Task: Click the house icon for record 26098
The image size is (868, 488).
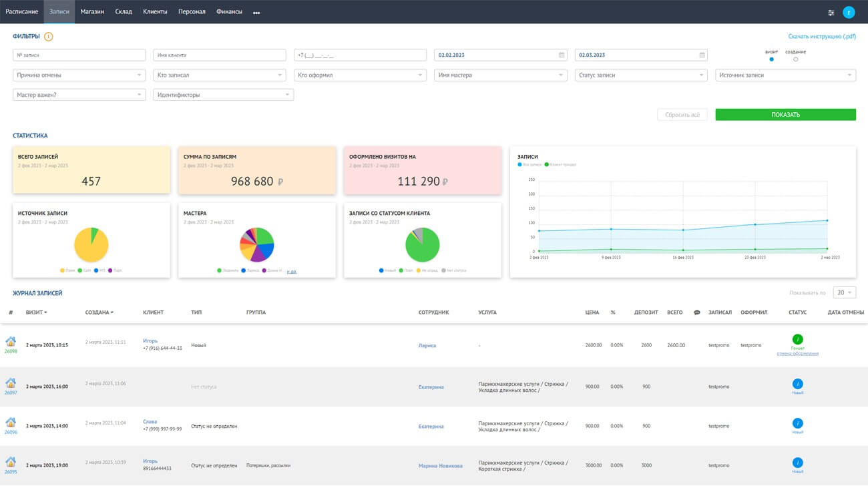Action: (x=11, y=342)
